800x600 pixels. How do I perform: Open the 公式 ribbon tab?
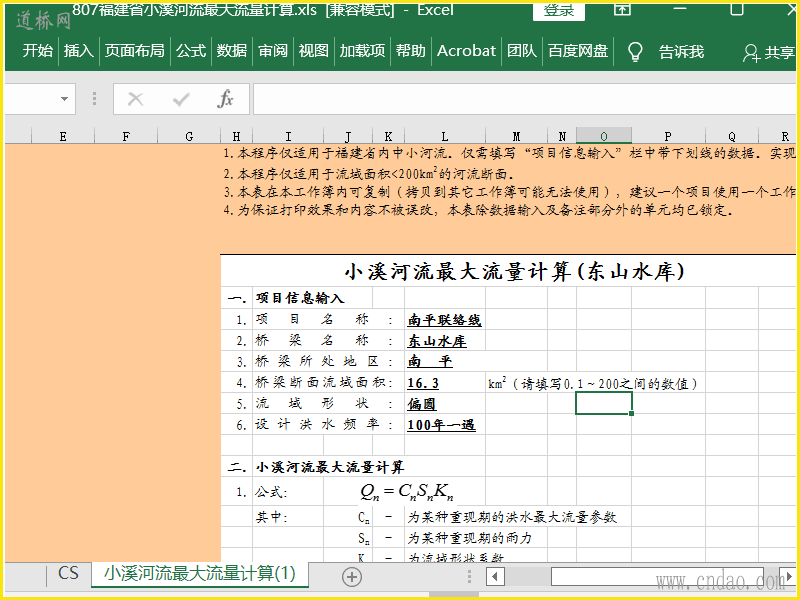tap(191, 51)
